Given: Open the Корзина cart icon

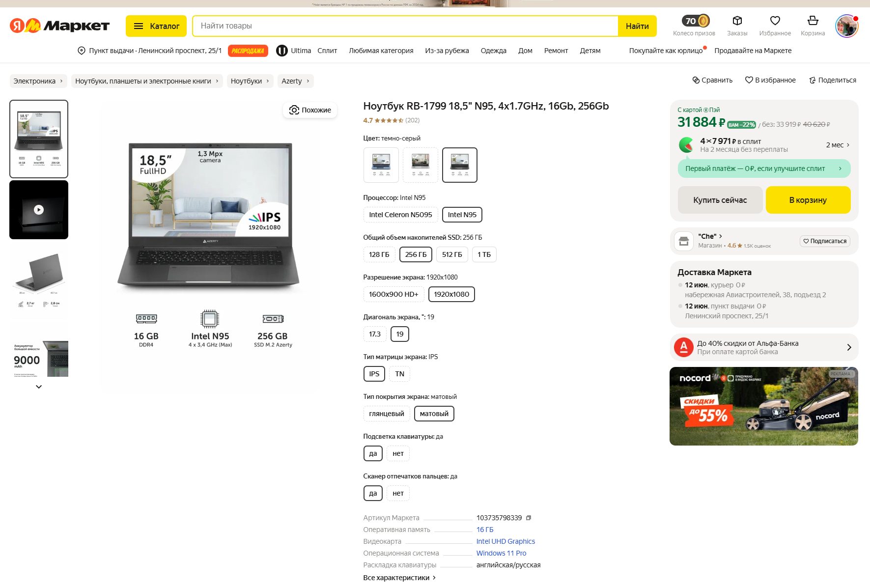Looking at the screenshot, I should [x=813, y=21].
